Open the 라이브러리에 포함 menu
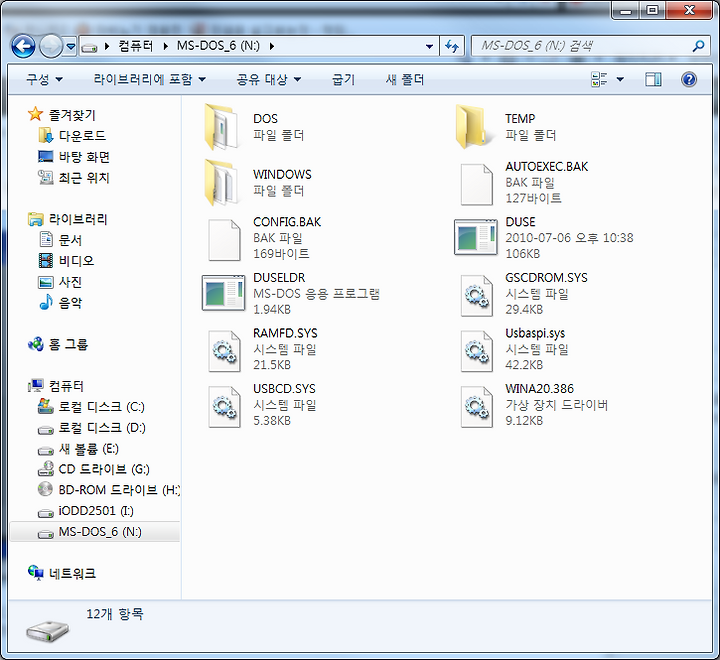Image resolution: width=720 pixels, height=660 pixels. (x=149, y=79)
